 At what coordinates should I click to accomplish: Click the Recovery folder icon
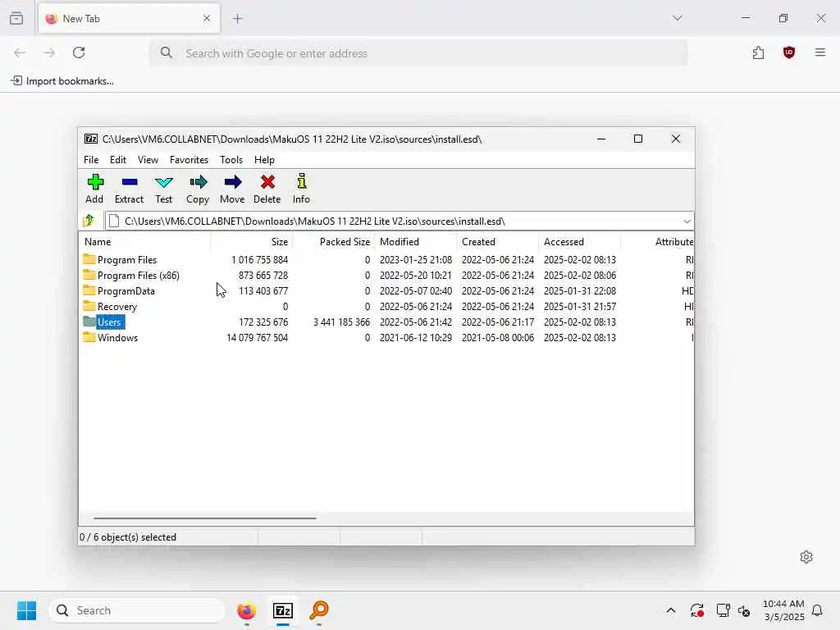tap(89, 307)
